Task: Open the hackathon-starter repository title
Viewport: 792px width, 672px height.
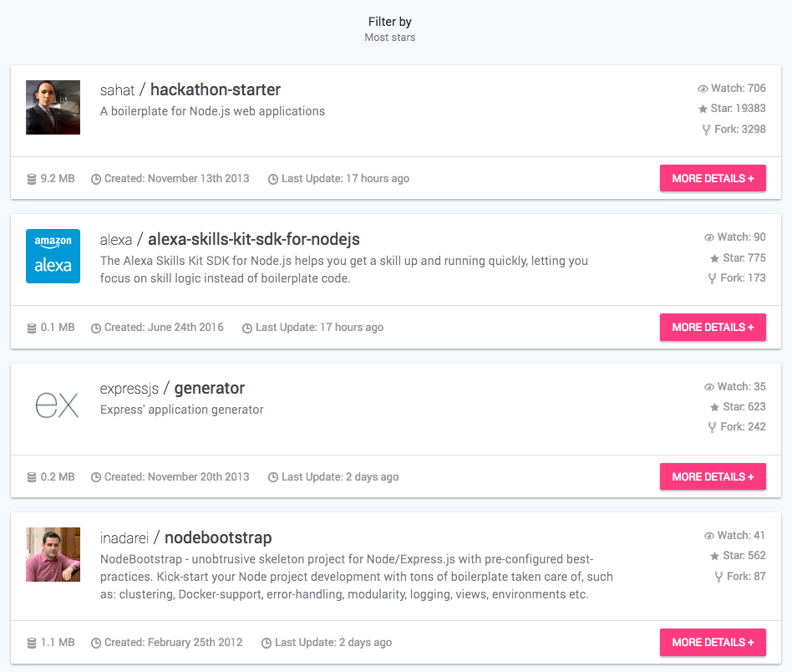Action: (216, 89)
